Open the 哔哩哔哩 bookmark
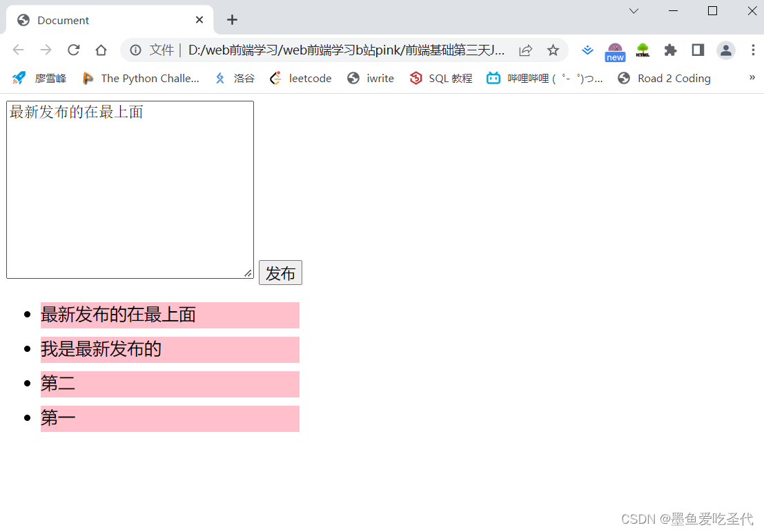Viewport: 764px width, 532px height. coord(545,78)
